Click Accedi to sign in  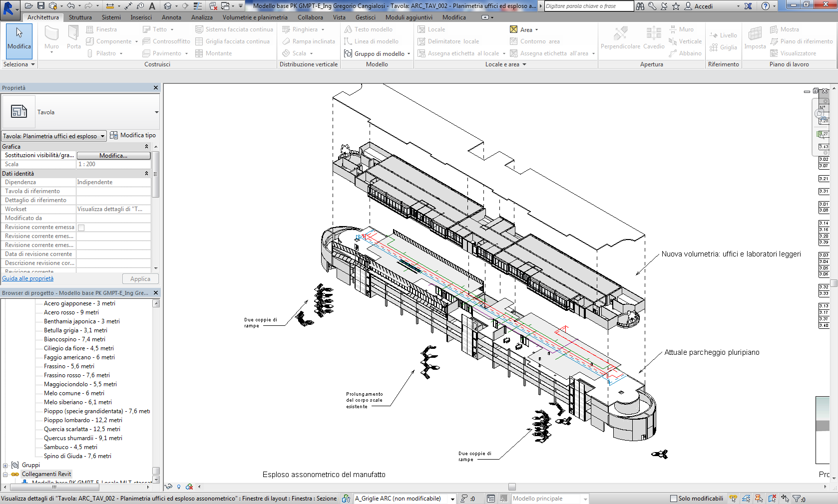click(703, 6)
